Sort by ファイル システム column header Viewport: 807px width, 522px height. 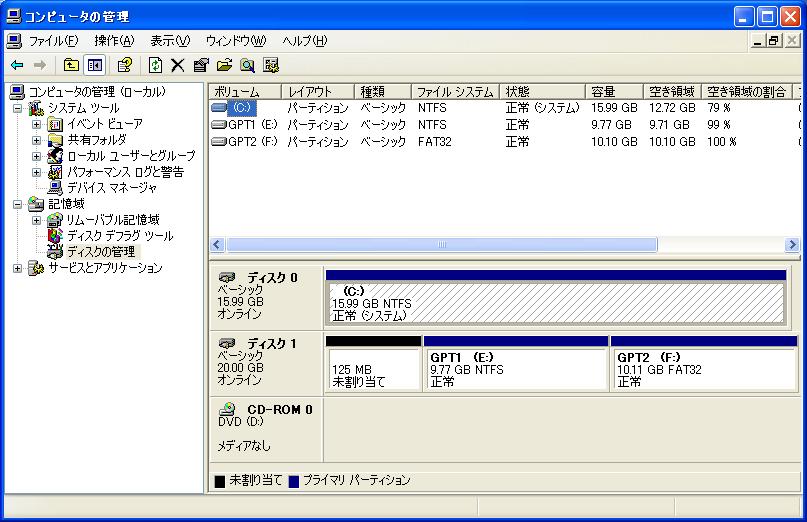click(455, 92)
